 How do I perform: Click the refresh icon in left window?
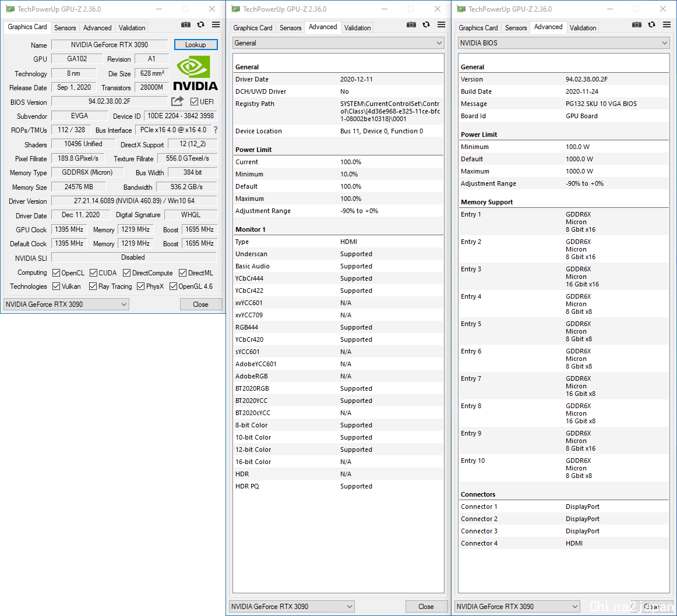pos(201,24)
